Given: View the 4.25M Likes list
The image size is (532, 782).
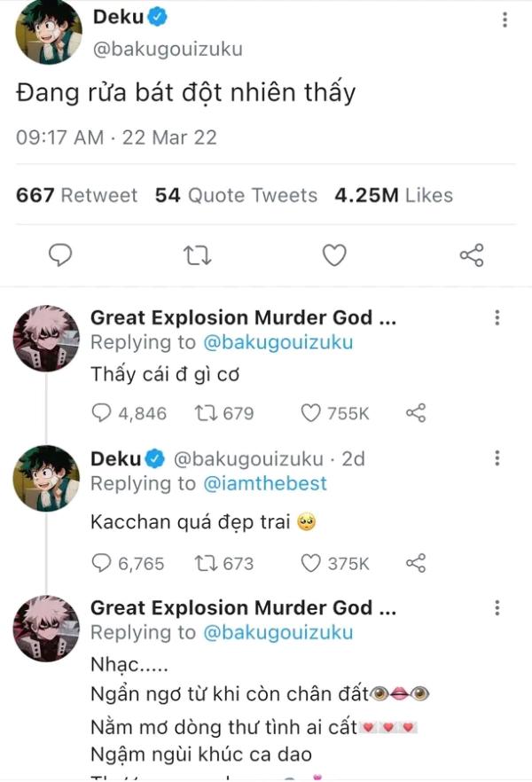Looking at the screenshot, I should 393,195.
